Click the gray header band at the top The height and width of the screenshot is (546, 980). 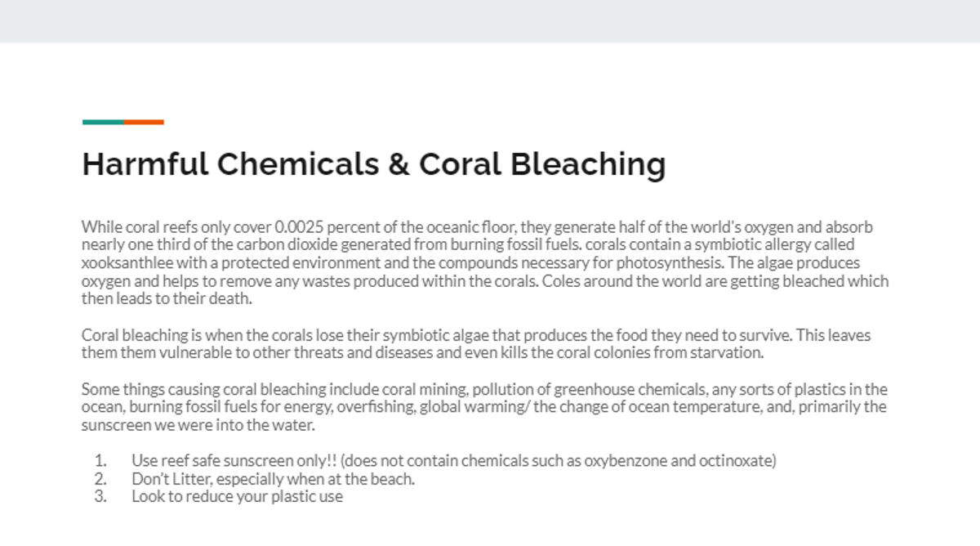tap(490, 21)
